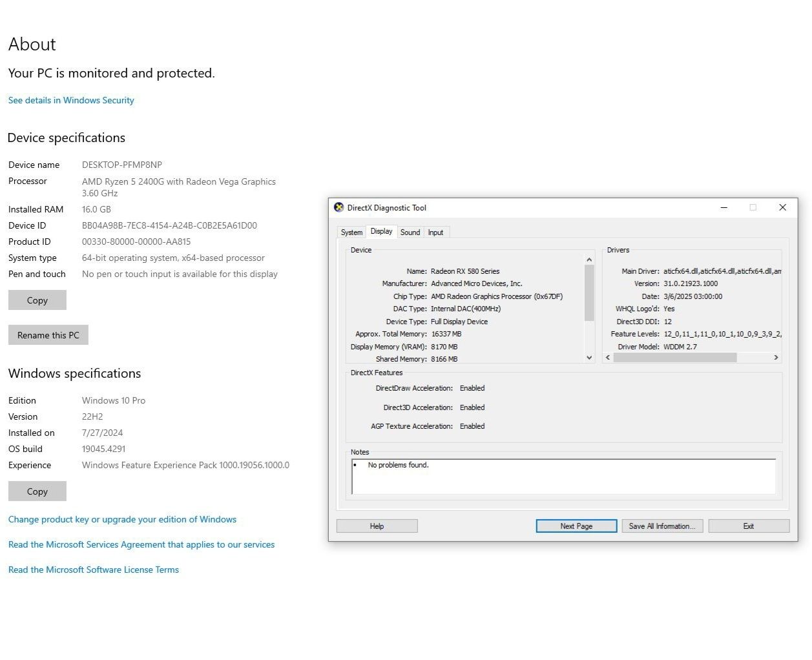The width and height of the screenshot is (812, 660).
Task: Click the Full Display Device value
Action: (x=459, y=322)
